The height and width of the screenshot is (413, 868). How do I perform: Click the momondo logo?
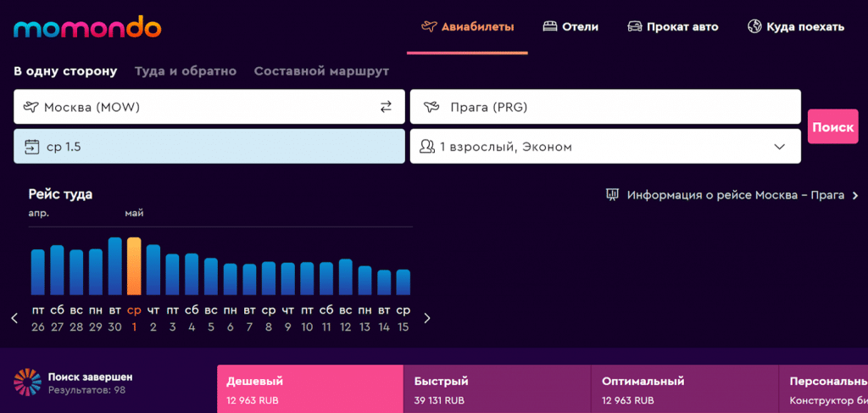tap(87, 26)
